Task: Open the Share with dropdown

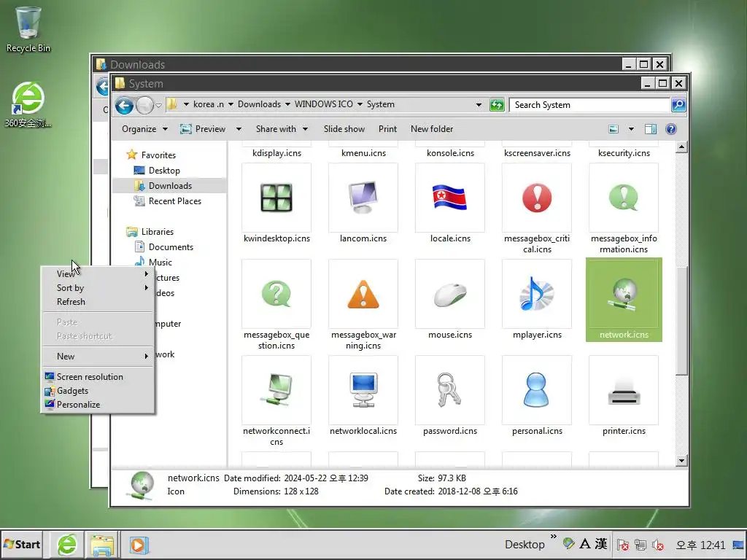Action: click(x=282, y=129)
